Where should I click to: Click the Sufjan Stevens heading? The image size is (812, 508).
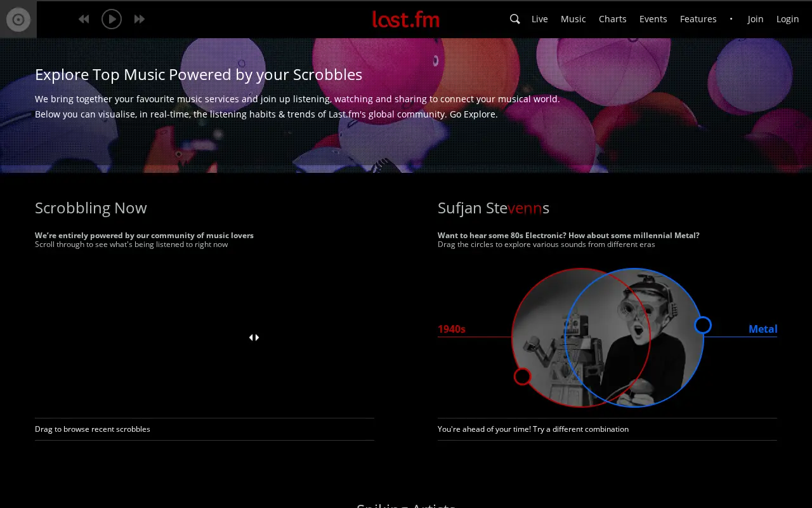click(494, 208)
